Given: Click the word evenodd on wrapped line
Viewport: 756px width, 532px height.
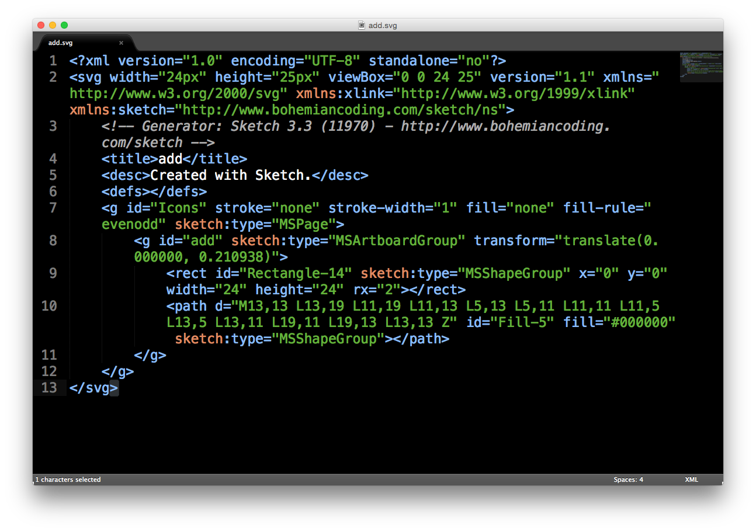Looking at the screenshot, I should pyautogui.click(x=130, y=224).
